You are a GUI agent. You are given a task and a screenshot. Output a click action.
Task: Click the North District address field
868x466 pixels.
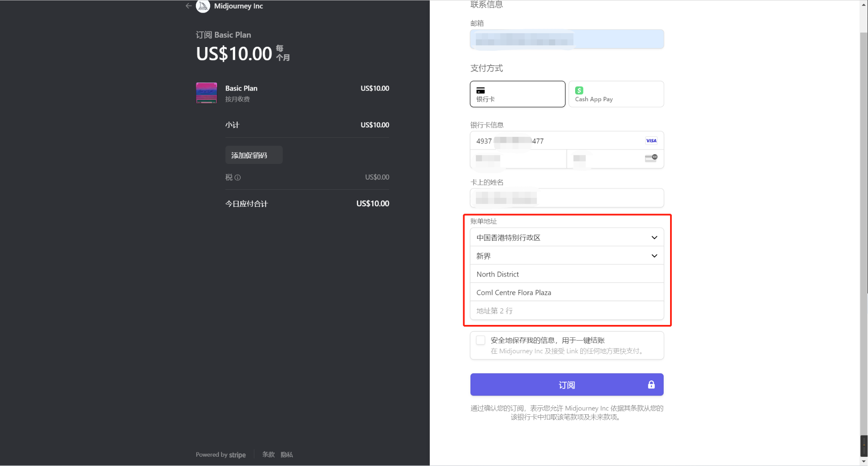(x=567, y=274)
